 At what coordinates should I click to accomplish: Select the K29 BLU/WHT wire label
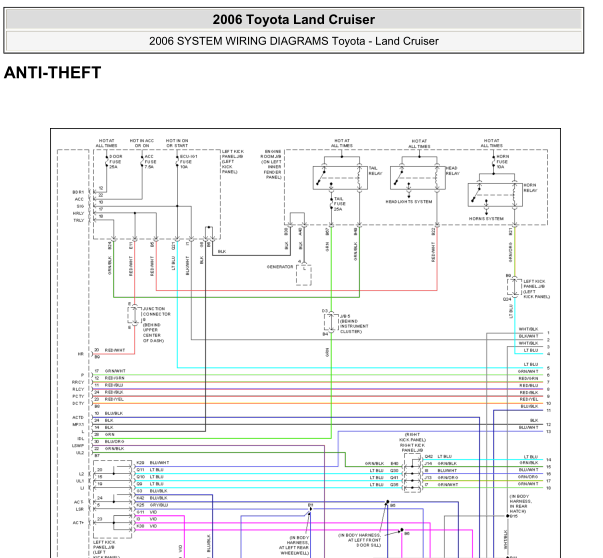click(159, 463)
